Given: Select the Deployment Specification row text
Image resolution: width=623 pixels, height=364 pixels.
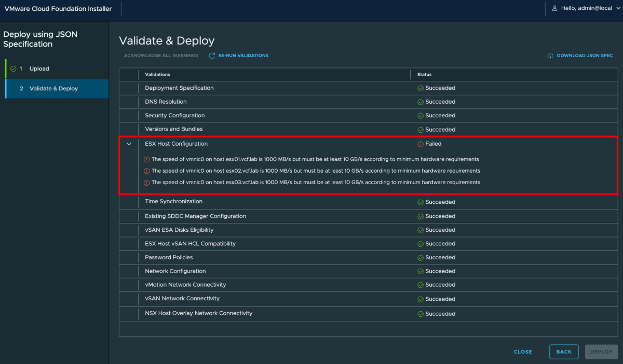Looking at the screenshot, I should (x=179, y=88).
